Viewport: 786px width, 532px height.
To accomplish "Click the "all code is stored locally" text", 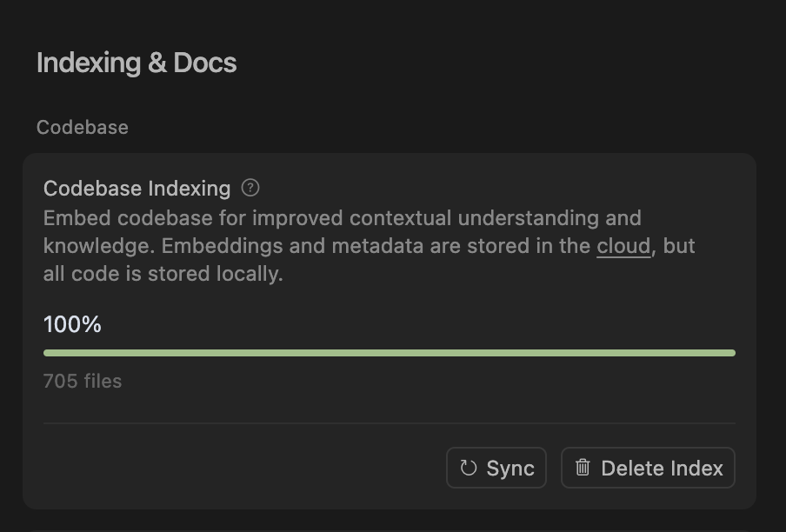I will click(x=163, y=274).
